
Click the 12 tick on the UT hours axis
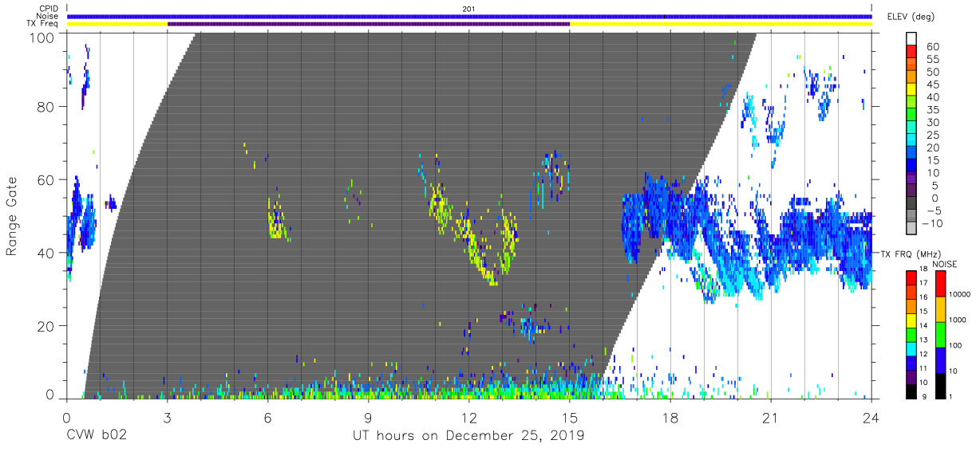[x=469, y=417]
